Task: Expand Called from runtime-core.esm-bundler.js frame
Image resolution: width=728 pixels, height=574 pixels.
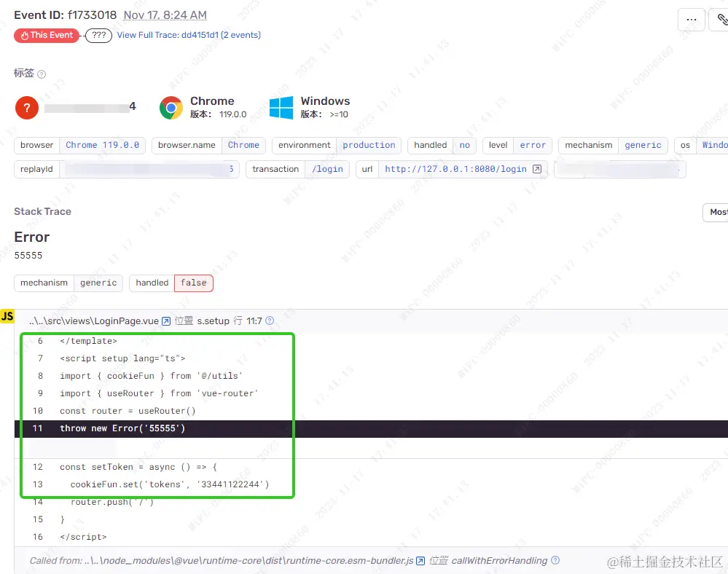Action: 371,561
